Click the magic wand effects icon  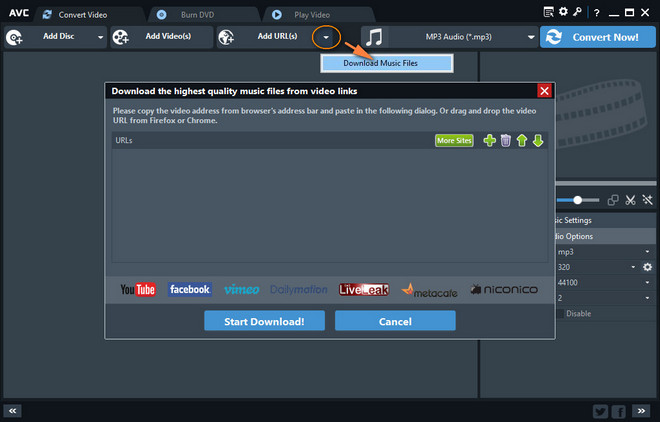pyautogui.click(x=647, y=200)
